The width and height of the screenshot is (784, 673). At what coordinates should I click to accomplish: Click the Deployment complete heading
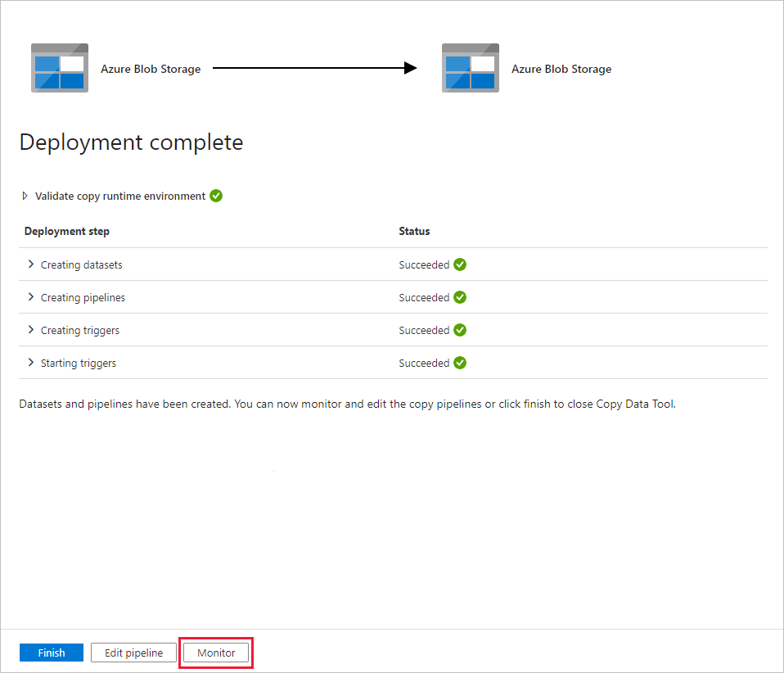pos(131,142)
